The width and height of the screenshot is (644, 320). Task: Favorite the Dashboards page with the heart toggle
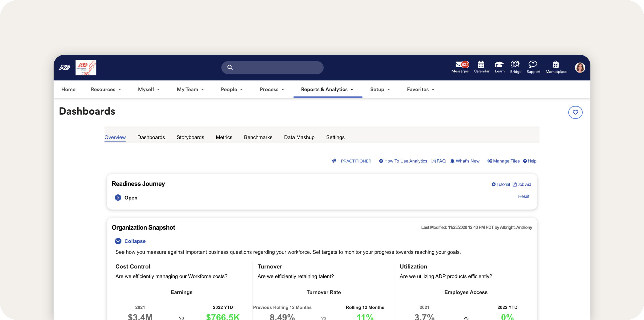point(575,112)
